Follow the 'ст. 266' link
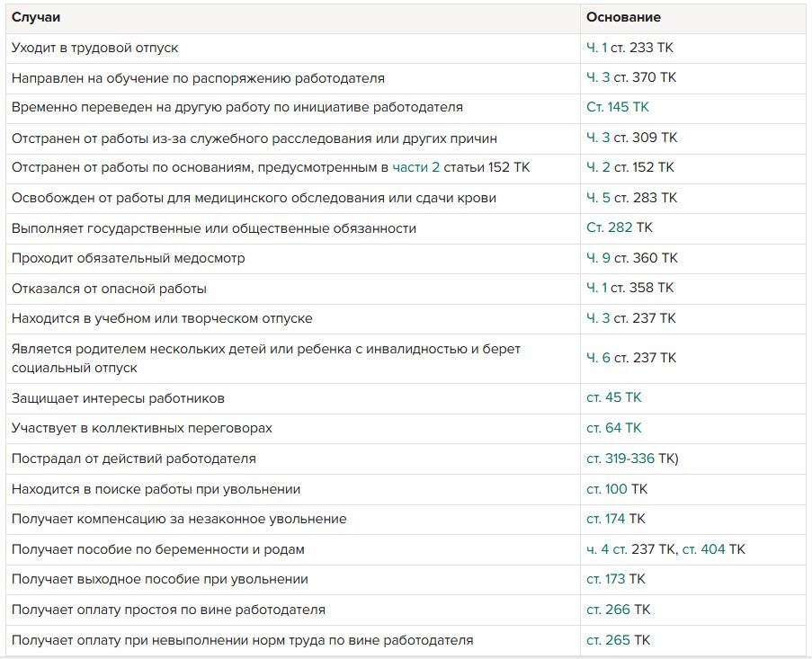This screenshot has height=659, width=812. click(608, 610)
